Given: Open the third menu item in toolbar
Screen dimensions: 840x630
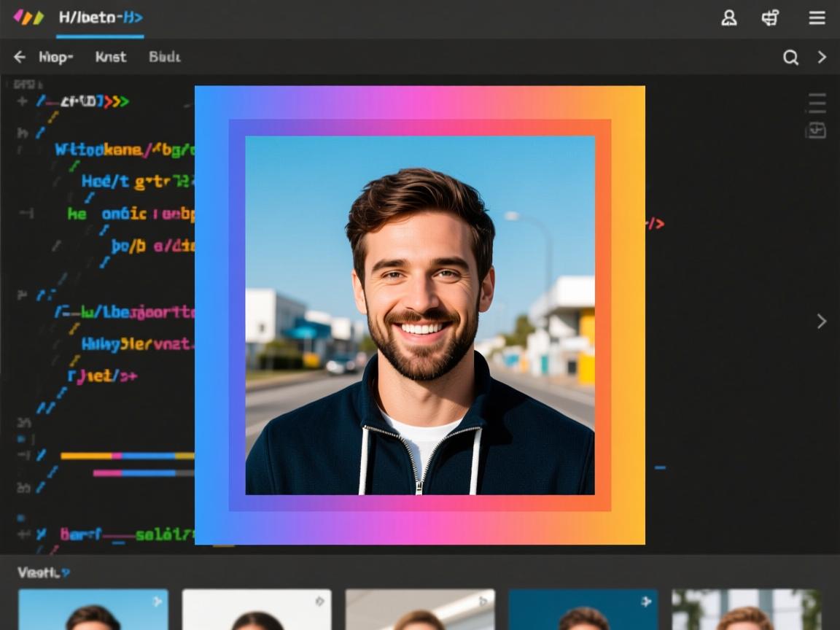Looking at the screenshot, I should 164,57.
